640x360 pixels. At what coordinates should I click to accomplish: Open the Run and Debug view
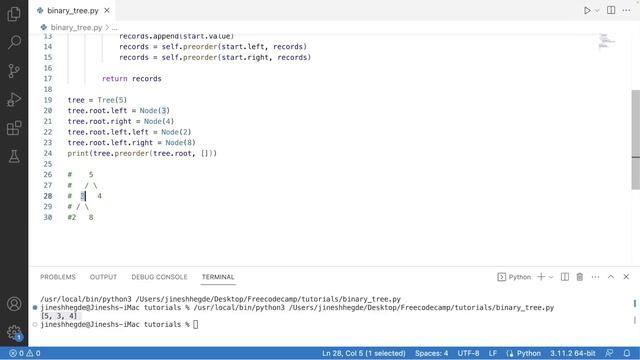pyautogui.click(x=14, y=100)
